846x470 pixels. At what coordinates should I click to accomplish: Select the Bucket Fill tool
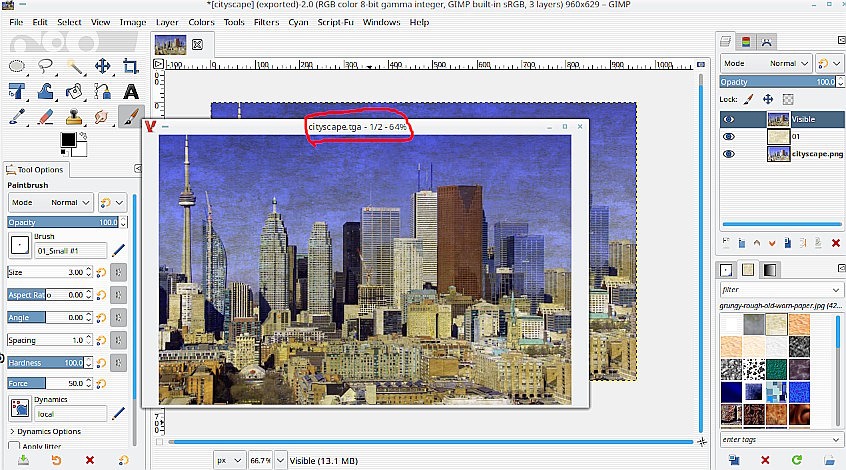point(74,91)
